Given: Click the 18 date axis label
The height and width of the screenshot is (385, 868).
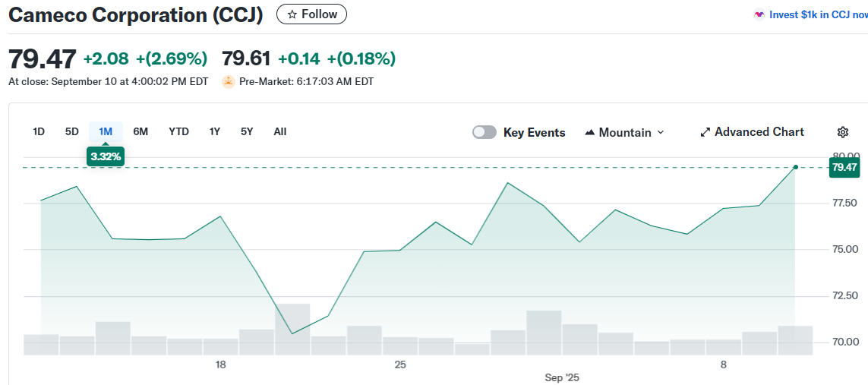Looking at the screenshot, I should [x=220, y=364].
